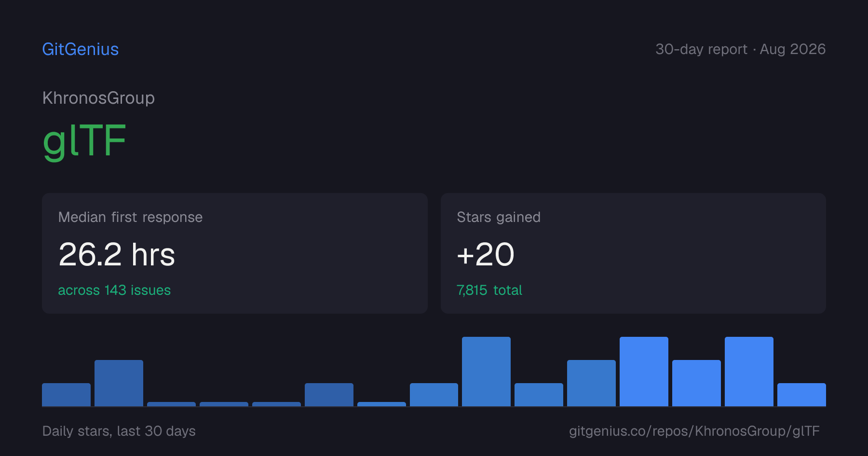Open the across 143 issues text
This screenshot has height=456, width=868.
coord(114,290)
